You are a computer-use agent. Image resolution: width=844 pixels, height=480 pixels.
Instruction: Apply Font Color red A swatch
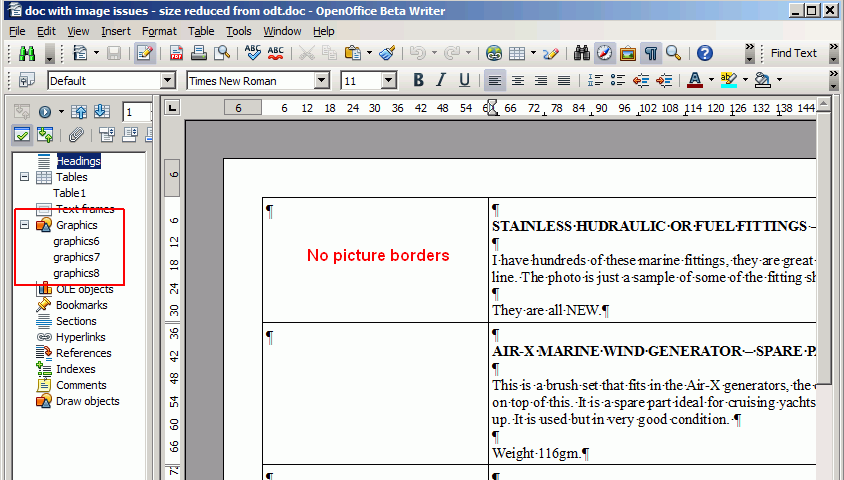coord(695,81)
